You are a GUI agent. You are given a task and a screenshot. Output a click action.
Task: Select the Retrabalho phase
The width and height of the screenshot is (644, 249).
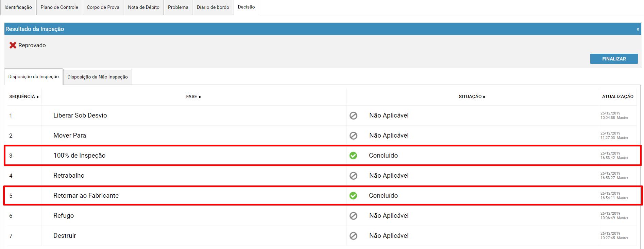(x=69, y=176)
